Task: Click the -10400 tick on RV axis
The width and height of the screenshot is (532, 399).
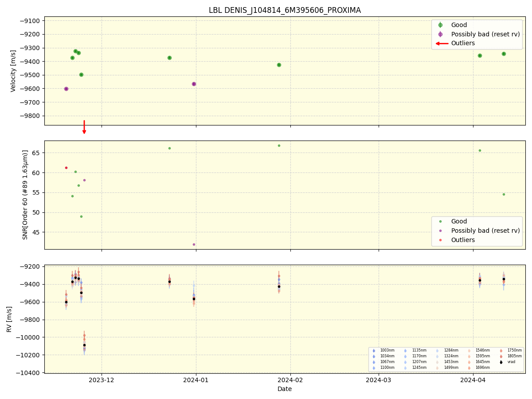Action: 28,373
